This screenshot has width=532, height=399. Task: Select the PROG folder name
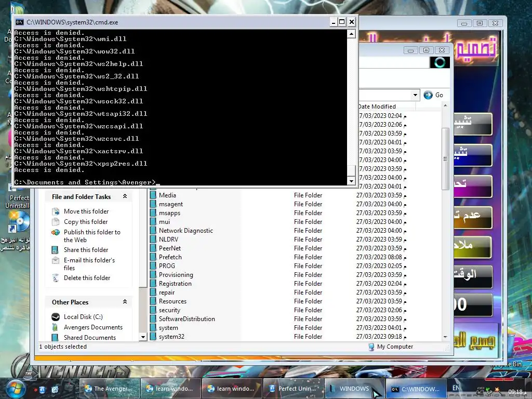(167, 266)
